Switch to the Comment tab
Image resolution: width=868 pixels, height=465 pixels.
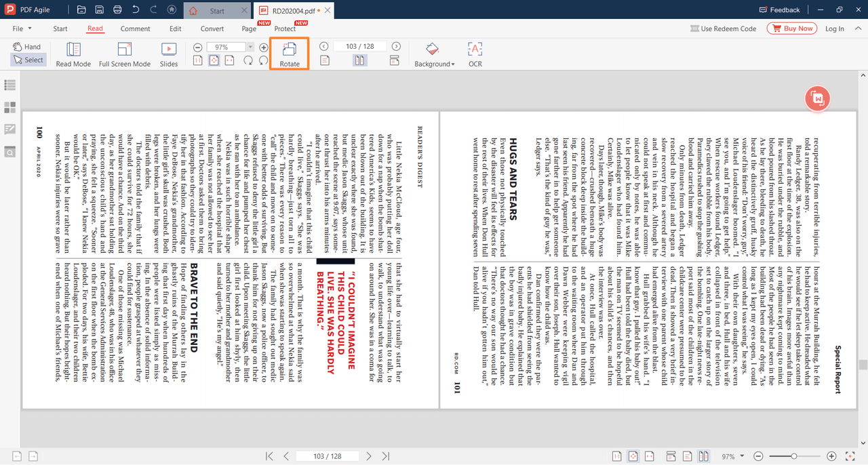tap(135, 28)
